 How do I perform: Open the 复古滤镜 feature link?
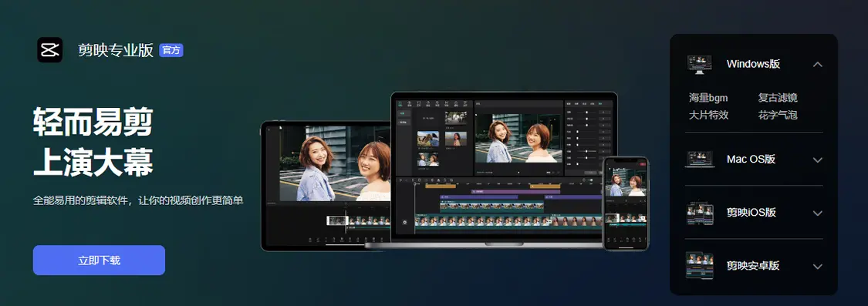coord(777,98)
